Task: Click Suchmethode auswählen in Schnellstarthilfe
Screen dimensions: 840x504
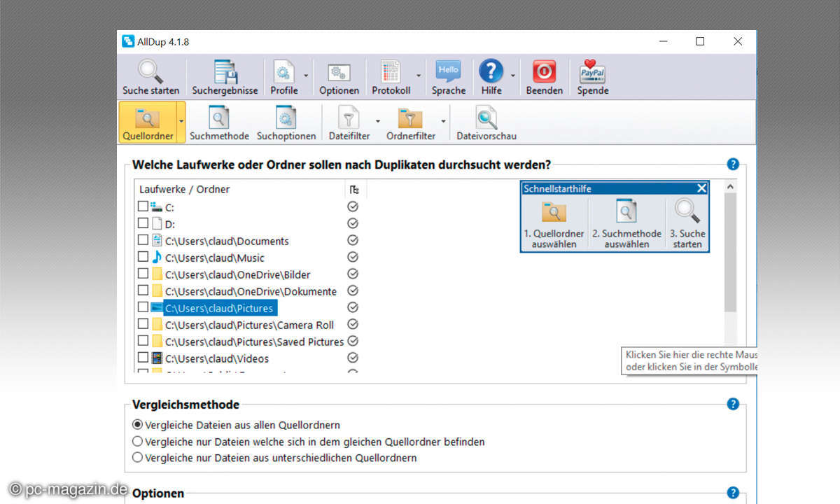Action: [x=626, y=224]
